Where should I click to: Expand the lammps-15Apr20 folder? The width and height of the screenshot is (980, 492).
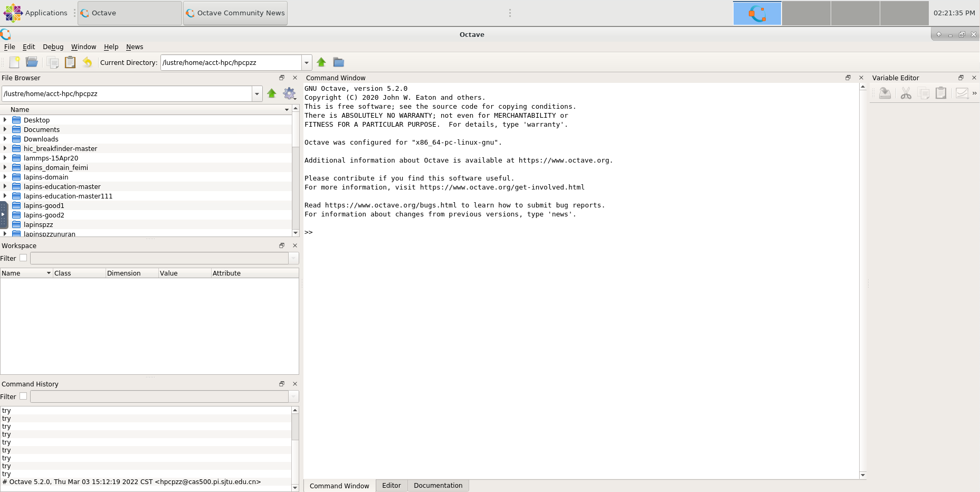point(5,158)
